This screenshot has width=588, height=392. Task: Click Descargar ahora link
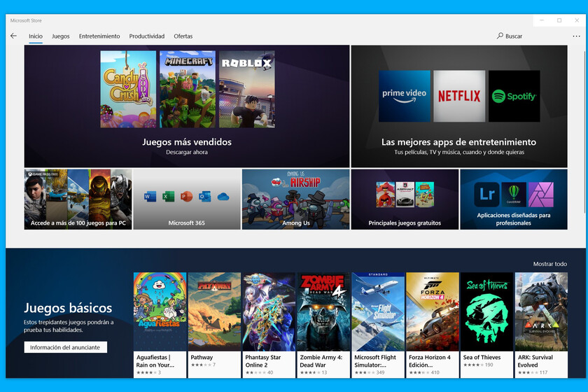click(187, 152)
